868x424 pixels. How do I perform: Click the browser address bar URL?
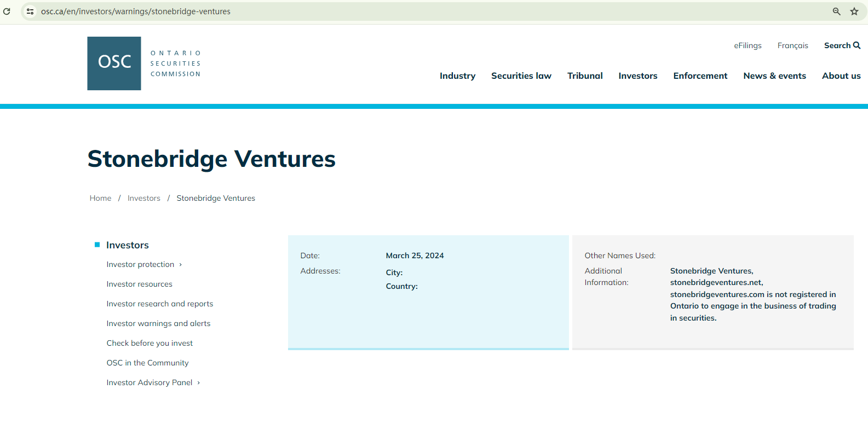pos(136,11)
